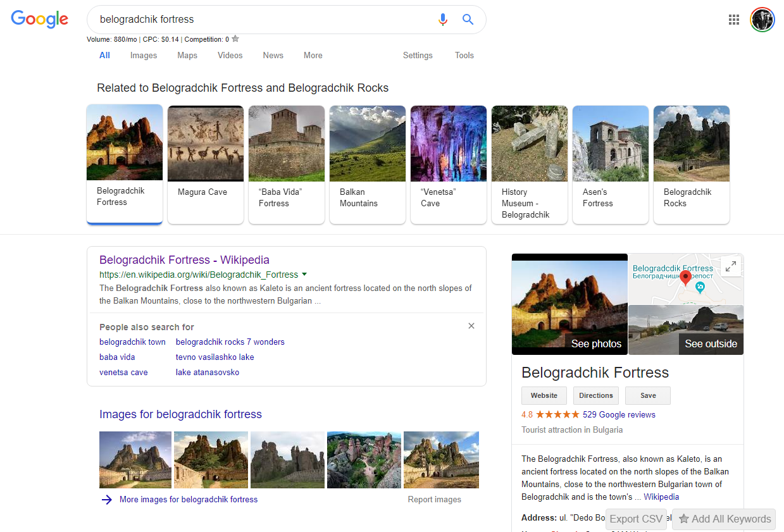Switch to the Maps tab
The width and height of the screenshot is (784, 532).
pyautogui.click(x=187, y=56)
